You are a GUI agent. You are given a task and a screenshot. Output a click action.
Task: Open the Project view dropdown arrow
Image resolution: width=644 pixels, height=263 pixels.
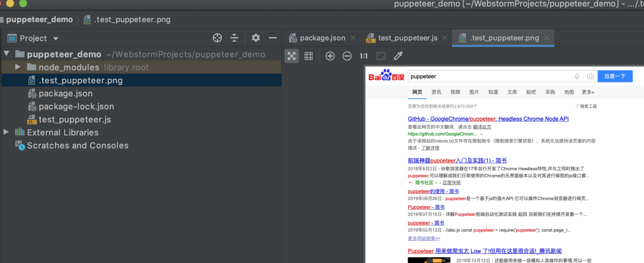click(x=56, y=39)
